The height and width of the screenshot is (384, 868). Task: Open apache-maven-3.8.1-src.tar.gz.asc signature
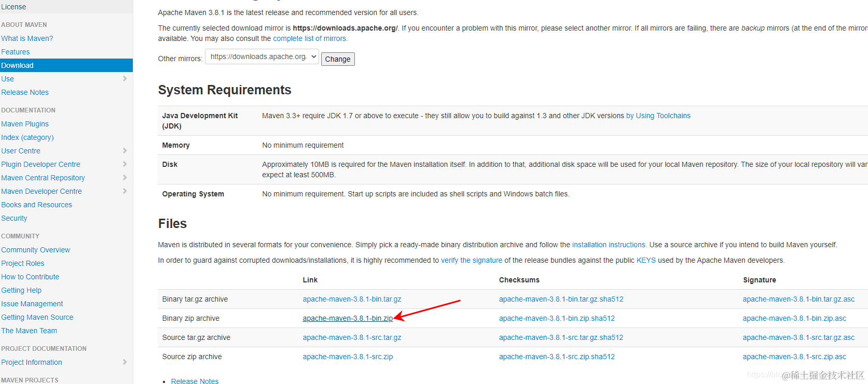[x=798, y=337]
